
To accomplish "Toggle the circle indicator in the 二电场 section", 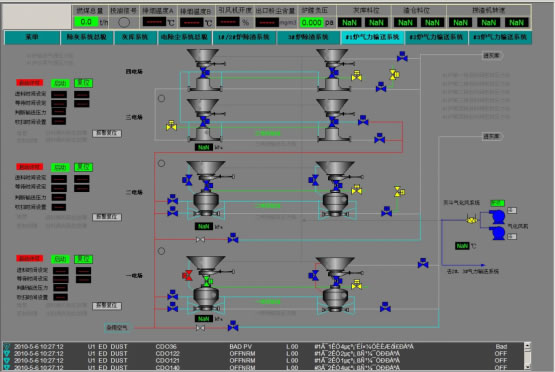I will 161,164.
